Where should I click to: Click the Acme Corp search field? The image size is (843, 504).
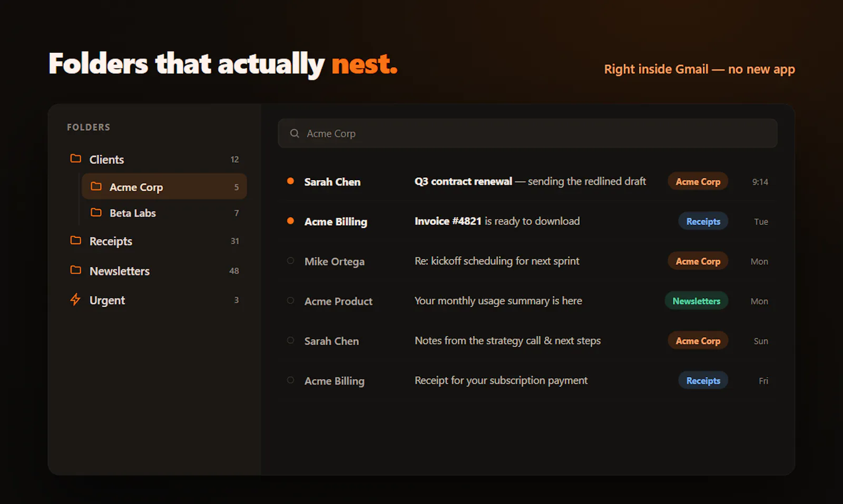(527, 133)
